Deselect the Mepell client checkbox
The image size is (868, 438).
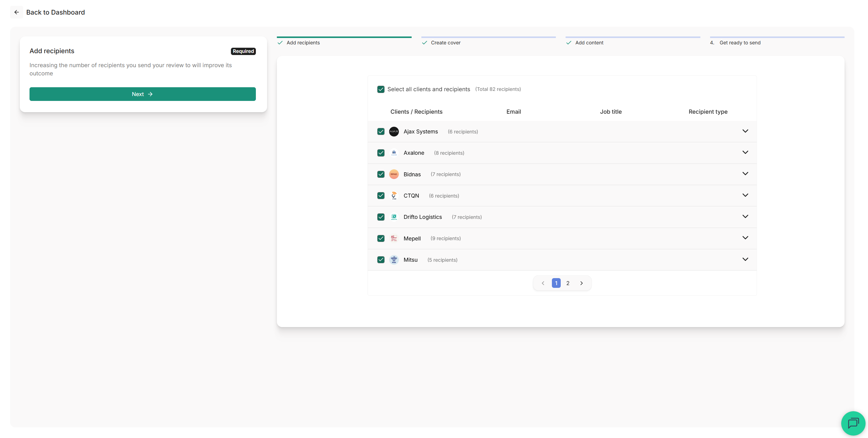381,238
